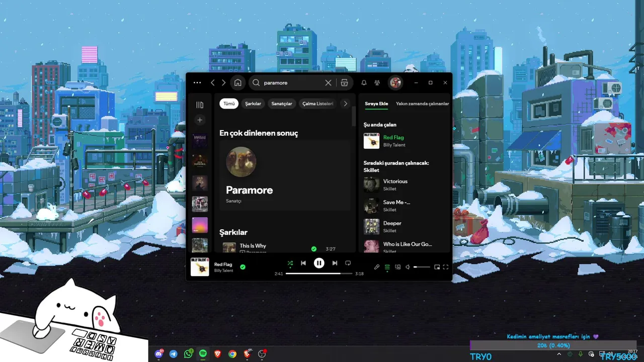Open Connect to a device
644x362 pixels.
point(397,267)
